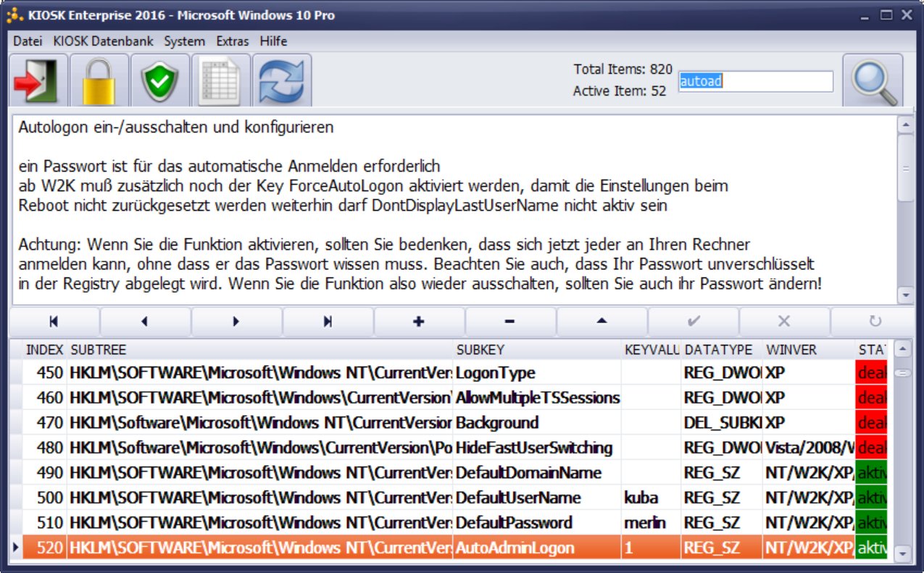Jump to first record in navigator
This screenshot has height=573, width=924.
coord(54,322)
